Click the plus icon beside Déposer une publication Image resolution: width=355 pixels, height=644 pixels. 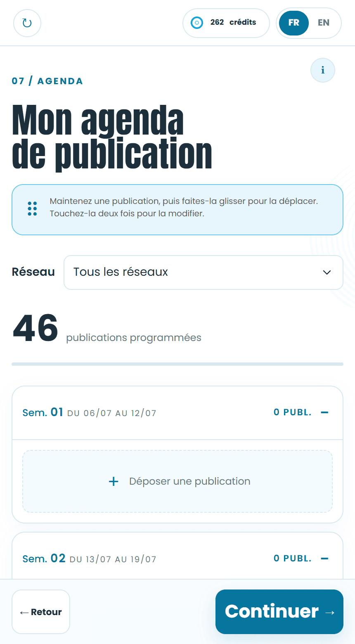(114, 481)
